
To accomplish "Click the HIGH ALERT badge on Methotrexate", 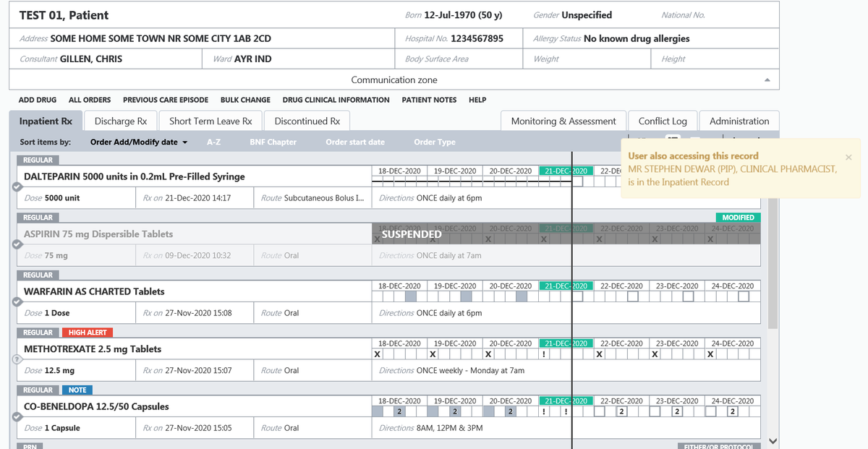I will click(x=88, y=333).
